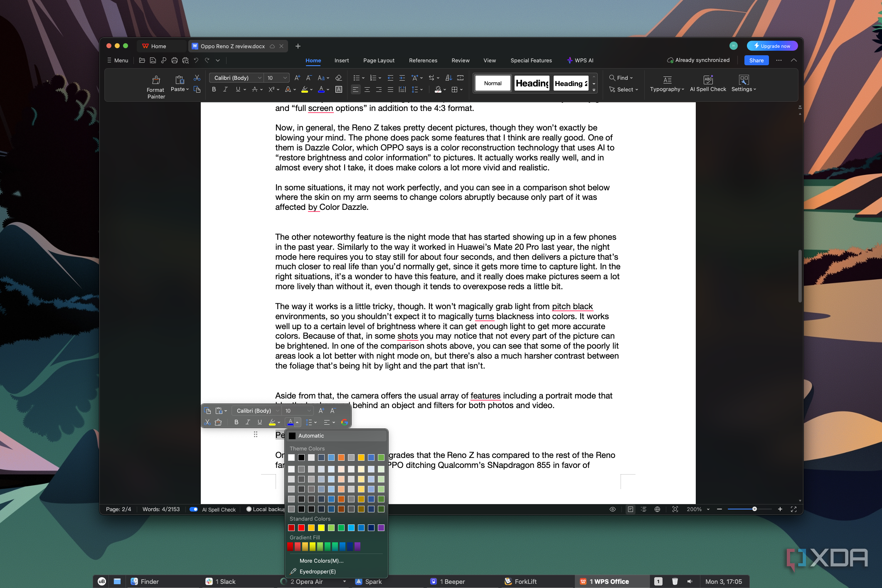The width and height of the screenshot is (882, 588).
Task: Click the ForkLift icon in dock
Action: [508, 581]
